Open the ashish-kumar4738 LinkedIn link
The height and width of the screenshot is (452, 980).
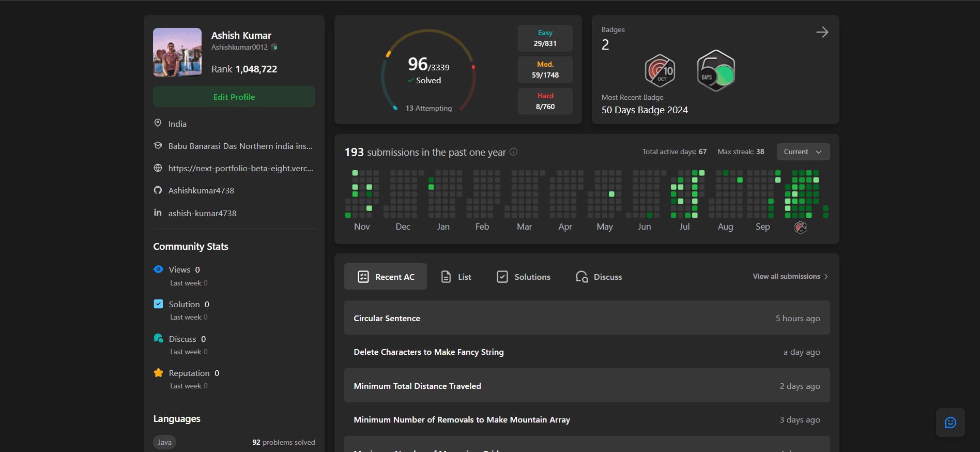202,213
